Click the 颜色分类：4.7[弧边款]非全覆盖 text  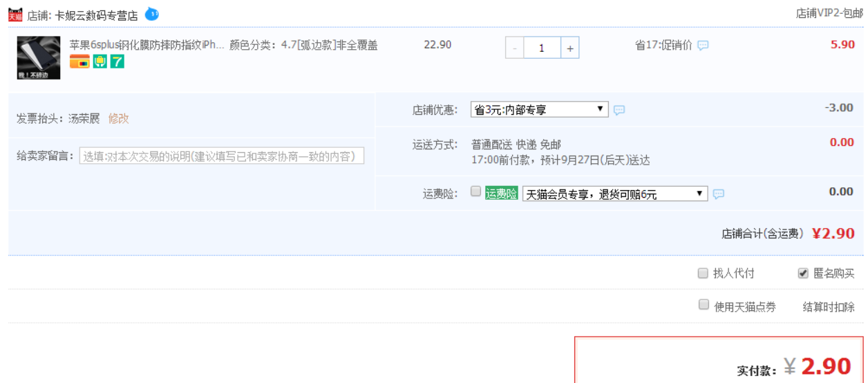(x=303, y=45)
